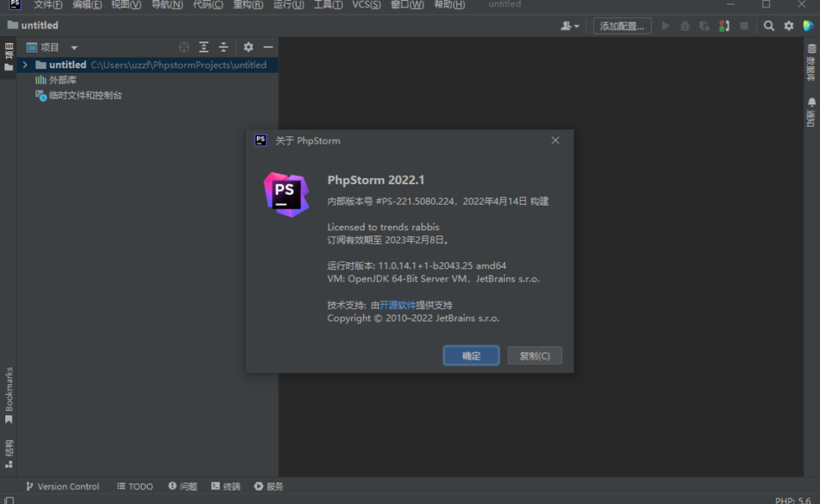Image resolution: width=820 pixels, height=504 pixels.
Task: Select the untitled project root row
Action: [x=147, y=65]
